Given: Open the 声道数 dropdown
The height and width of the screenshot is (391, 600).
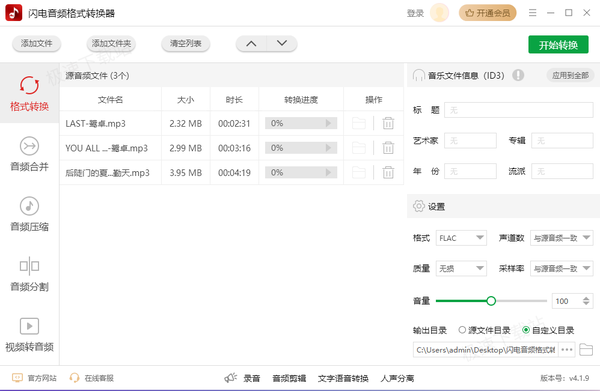Looking at the screenshot, I should coord(561,238).
